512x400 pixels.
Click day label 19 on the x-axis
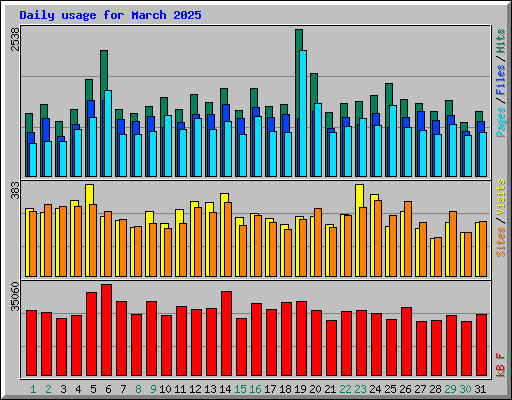tap(300, 389)
